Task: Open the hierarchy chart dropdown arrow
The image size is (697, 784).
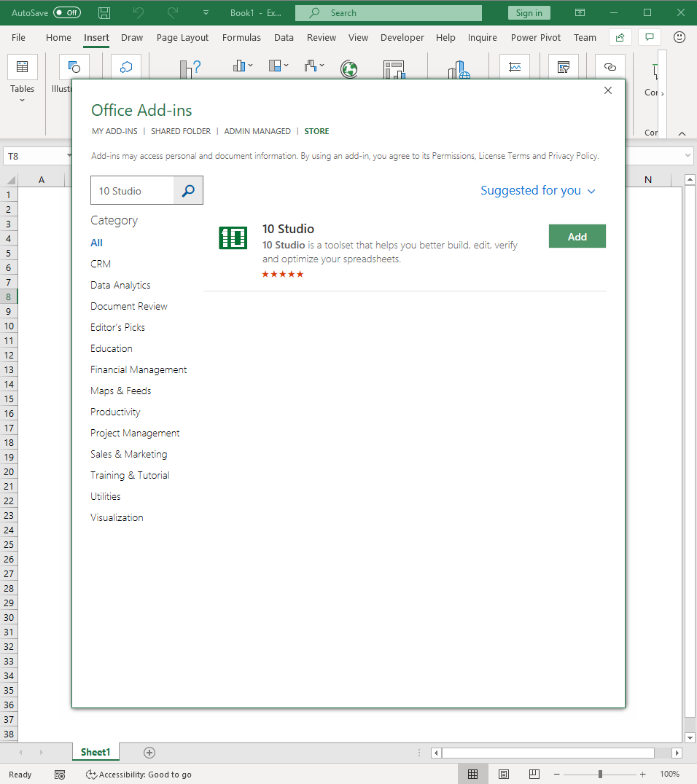Action: point(287,66)
